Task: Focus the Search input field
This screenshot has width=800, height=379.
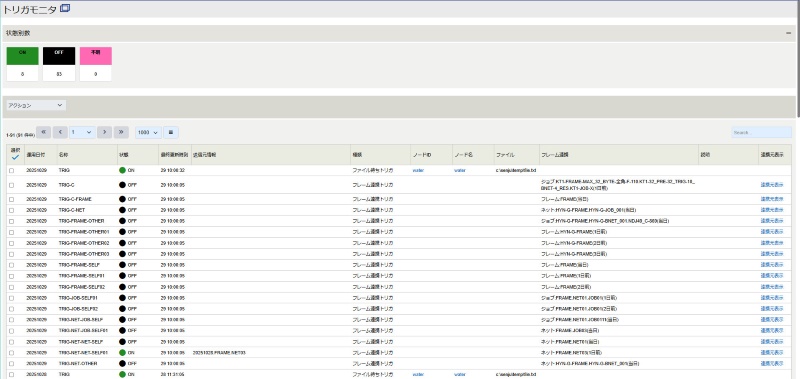Action: tap(761, 132)
